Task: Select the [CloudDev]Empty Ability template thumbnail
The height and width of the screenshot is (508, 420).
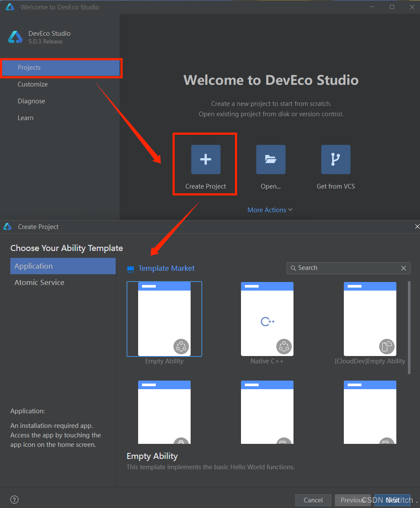Action: tap(370, 319)
